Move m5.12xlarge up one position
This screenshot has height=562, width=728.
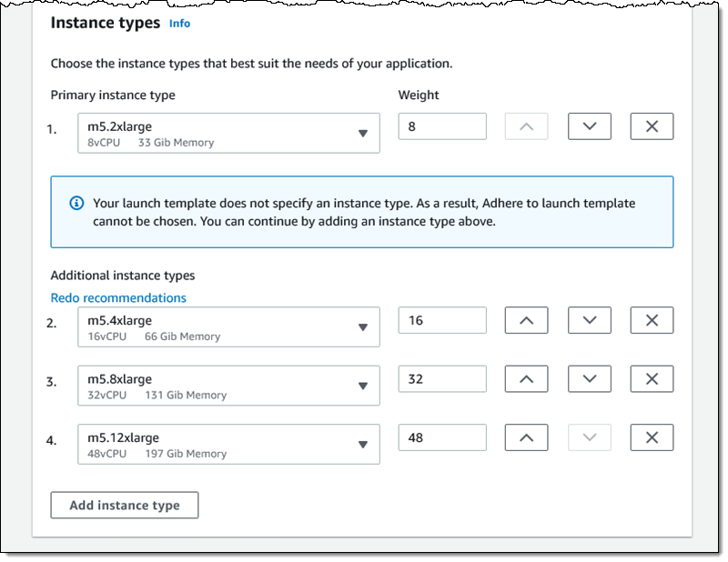point(526,437)
